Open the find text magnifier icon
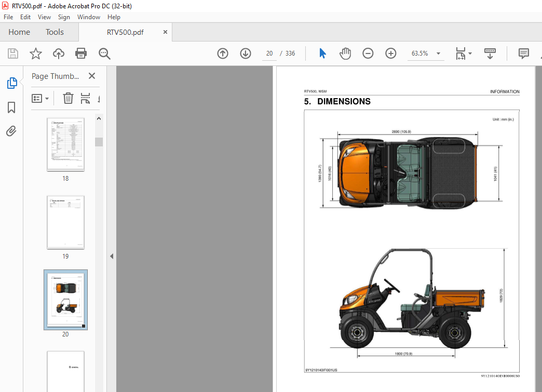 click(104, 53)
